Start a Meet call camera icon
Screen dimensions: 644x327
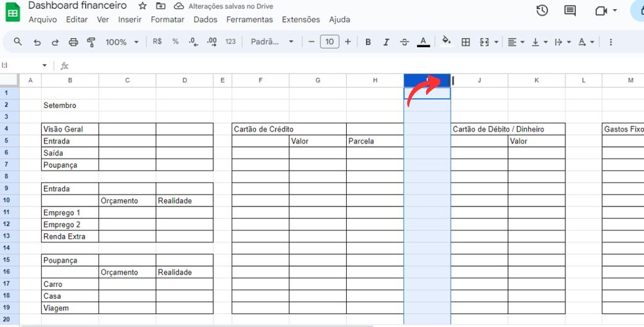click(x=601, y=10)
